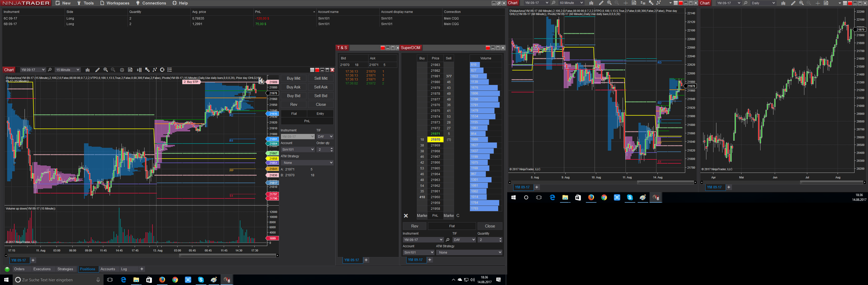The image size is (868, 285).
Task: Zoom in on the 15 Minute chart
Action: coord(105,70)
